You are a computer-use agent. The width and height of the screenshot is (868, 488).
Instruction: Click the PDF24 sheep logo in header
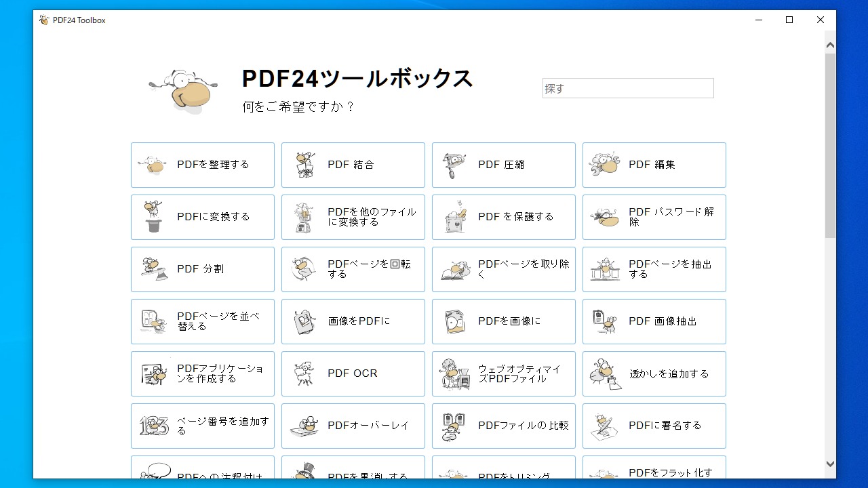pos(183,90)
